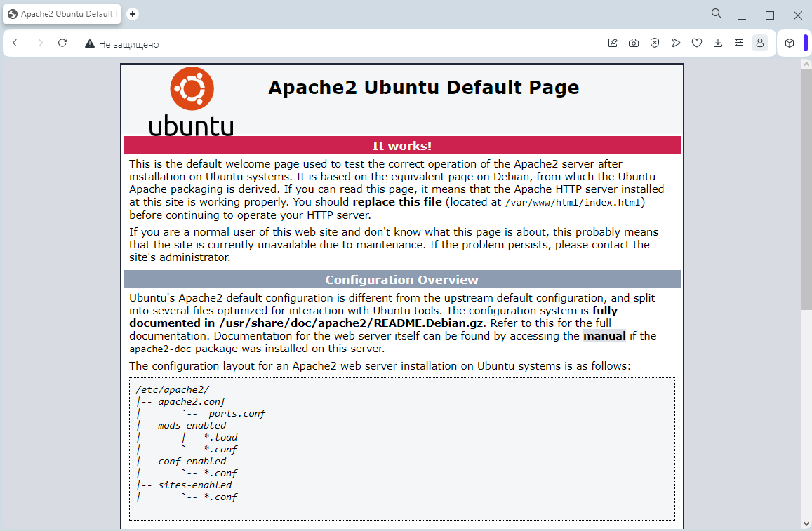Open a new tab with the plus button
812x531 pixels.
point(132,13)
